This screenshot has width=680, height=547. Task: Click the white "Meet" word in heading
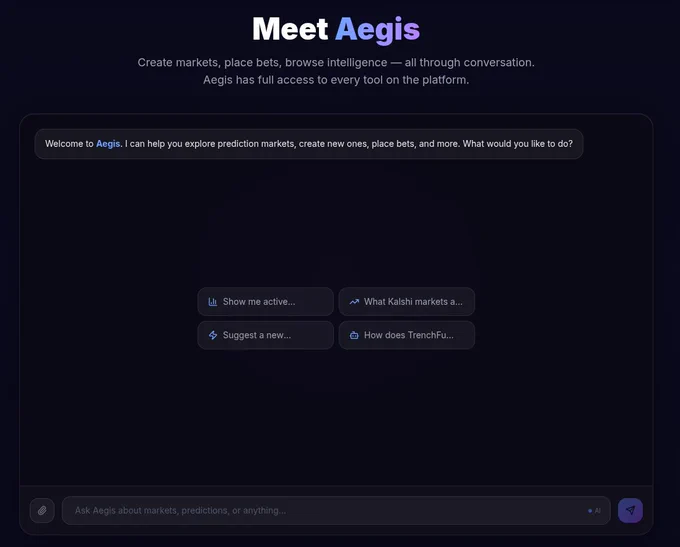[290, 29]
